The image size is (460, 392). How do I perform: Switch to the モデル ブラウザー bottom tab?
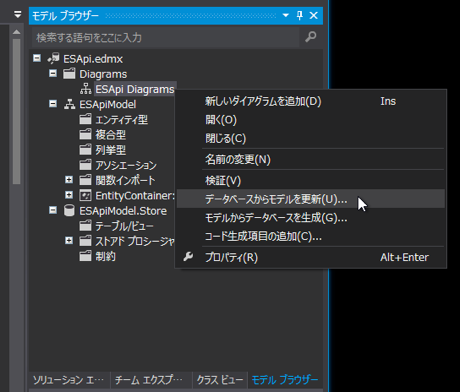(285, 380)
